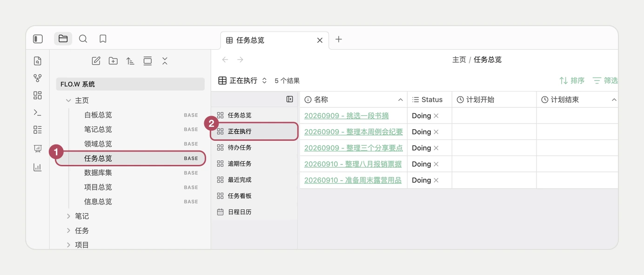
Task: Open the canvas grid ribbon icon
Action: (38, 95)
